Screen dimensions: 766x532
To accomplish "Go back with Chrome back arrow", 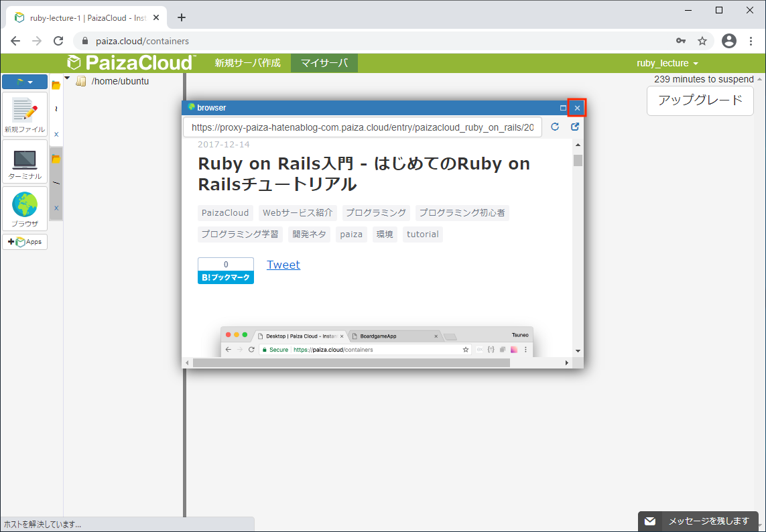I will (15, 41).
